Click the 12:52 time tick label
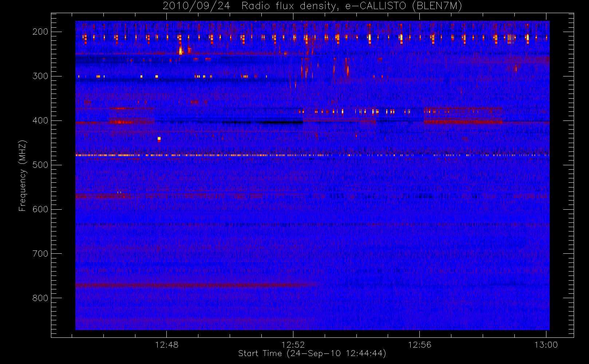 point(293,345)
